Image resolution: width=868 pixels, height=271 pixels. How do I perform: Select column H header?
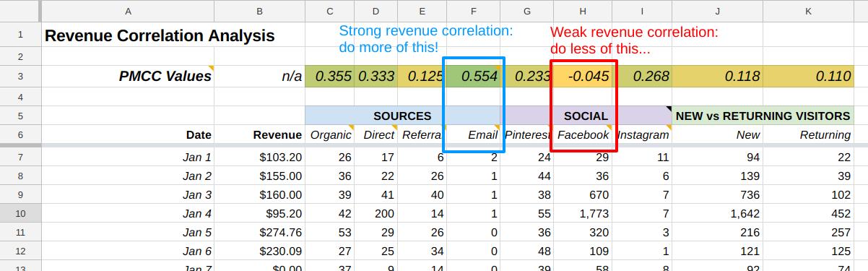[583, 11]
